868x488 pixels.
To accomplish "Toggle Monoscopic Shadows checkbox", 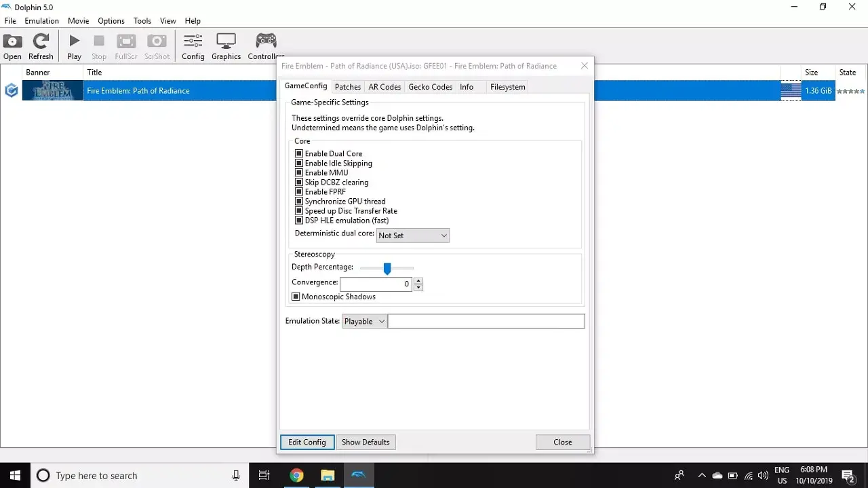I will coord(296,297).
